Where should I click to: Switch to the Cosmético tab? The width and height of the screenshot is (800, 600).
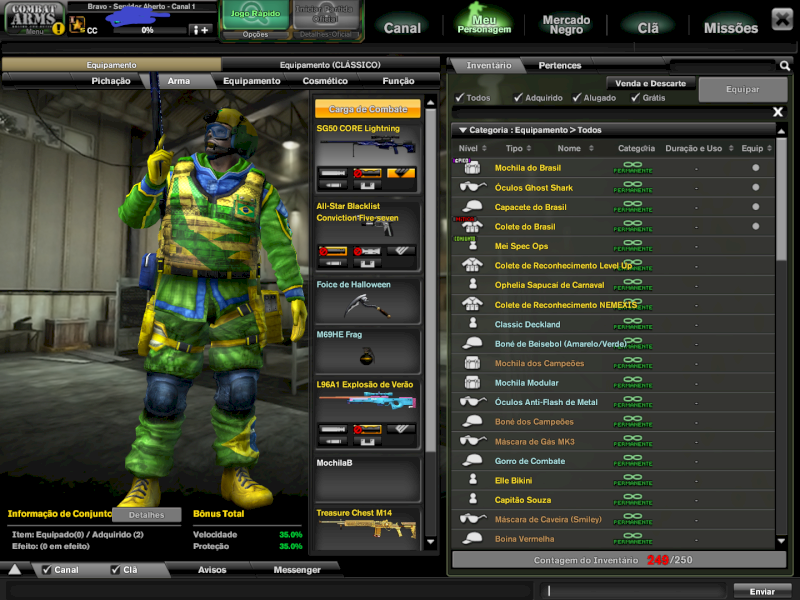pos(325,81)
